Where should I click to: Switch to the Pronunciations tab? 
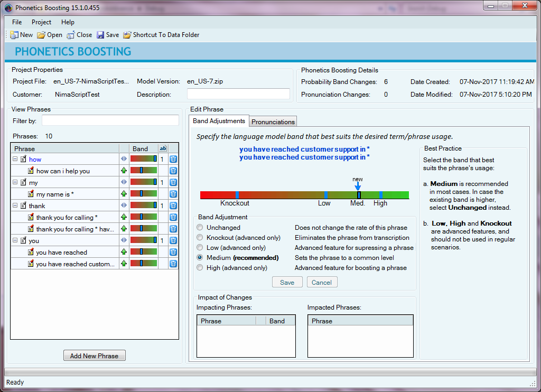click(273, 122)
